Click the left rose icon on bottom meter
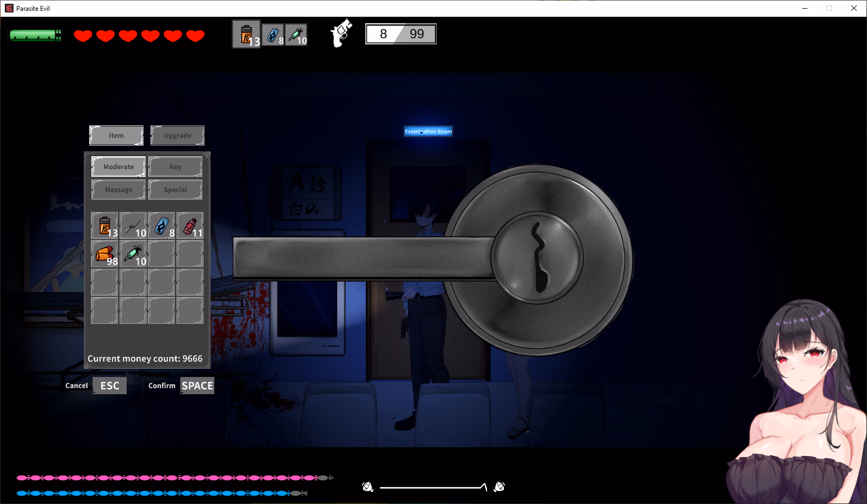 pos(367,487)
